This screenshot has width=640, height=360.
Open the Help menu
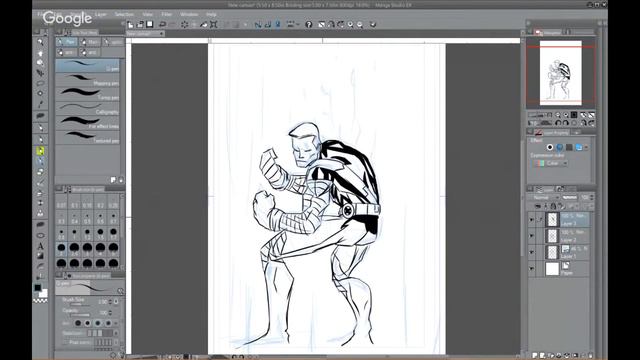point(211,14)
